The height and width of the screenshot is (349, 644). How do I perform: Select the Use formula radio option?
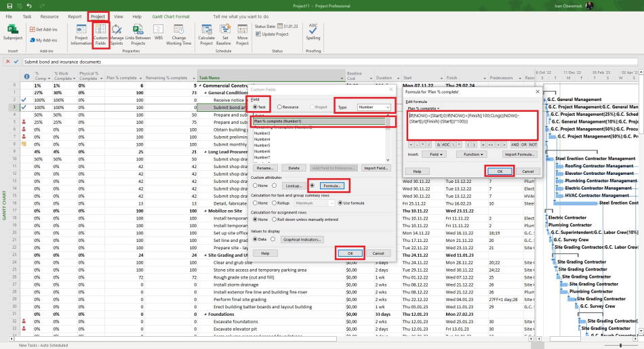(340, 203)
